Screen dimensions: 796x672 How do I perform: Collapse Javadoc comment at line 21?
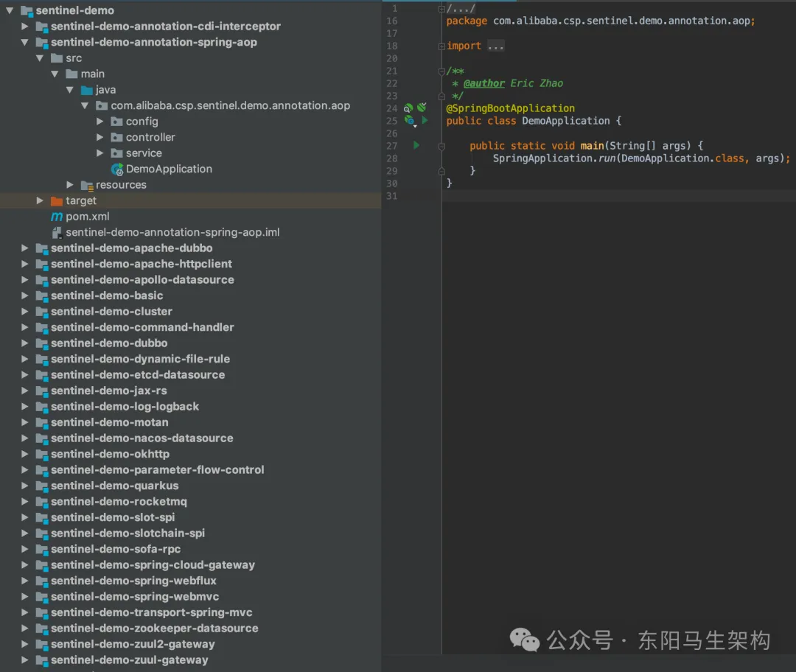[x=441, y=71]
